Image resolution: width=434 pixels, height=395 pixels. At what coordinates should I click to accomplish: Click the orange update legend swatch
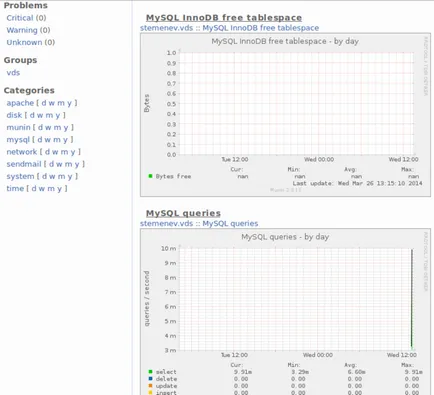(x=150, y=386)
